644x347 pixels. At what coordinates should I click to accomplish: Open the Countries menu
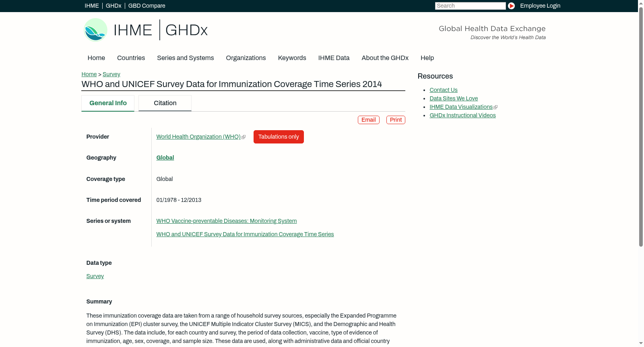(x=131, y=58)
